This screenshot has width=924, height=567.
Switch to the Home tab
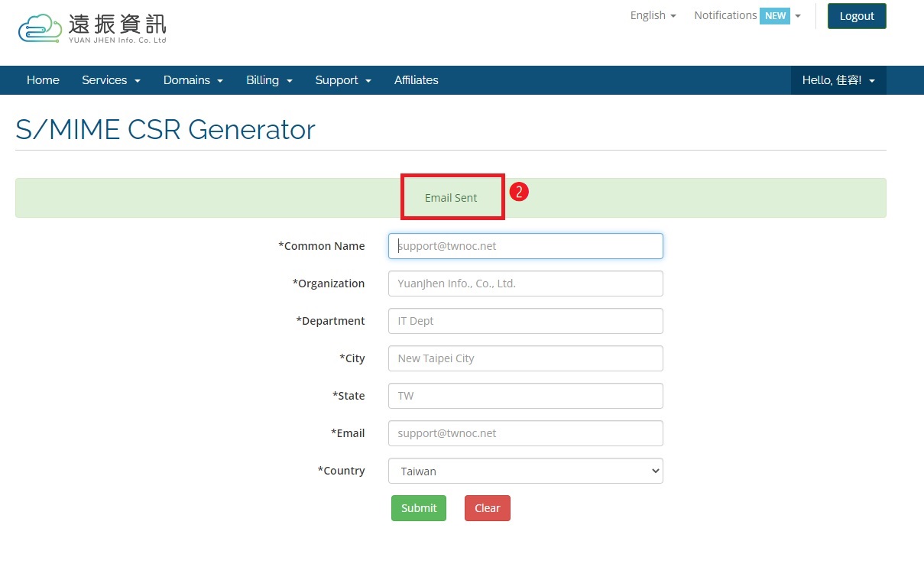tap(43, 80)
